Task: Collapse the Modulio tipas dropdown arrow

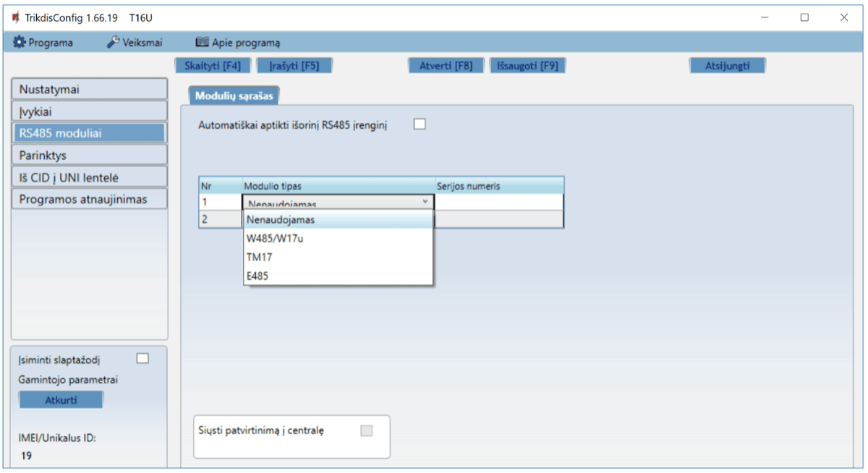Action: click(x=425, y=203)
